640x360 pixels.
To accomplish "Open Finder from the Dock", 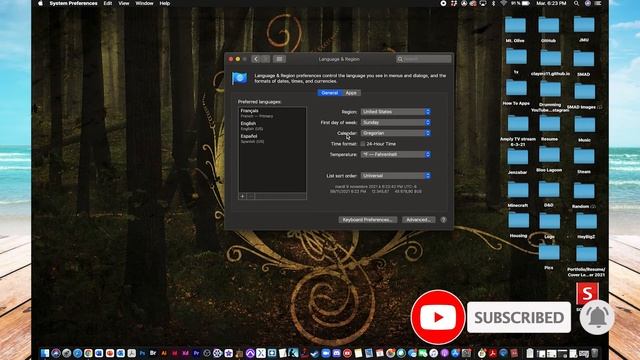I will click(x=45, y=353).
